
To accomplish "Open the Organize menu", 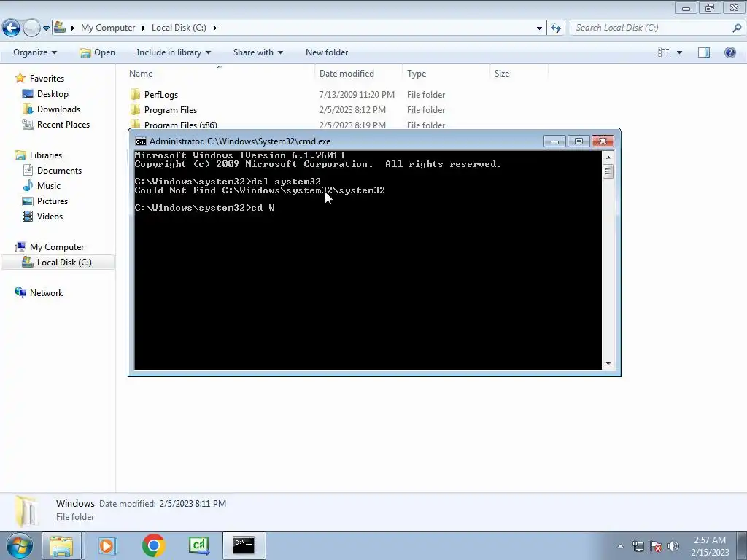I will pyautogui.click(x=35, y=52).
